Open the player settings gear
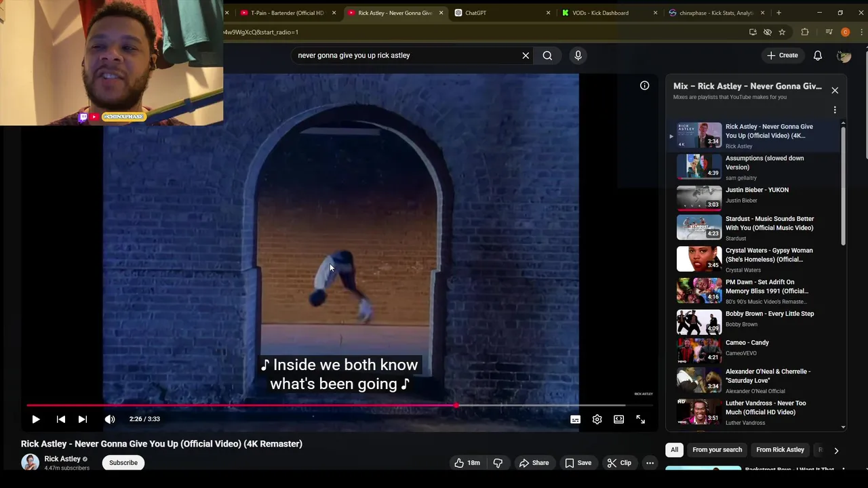This screenshot has width=868, height=488. (x=597, y=420)
